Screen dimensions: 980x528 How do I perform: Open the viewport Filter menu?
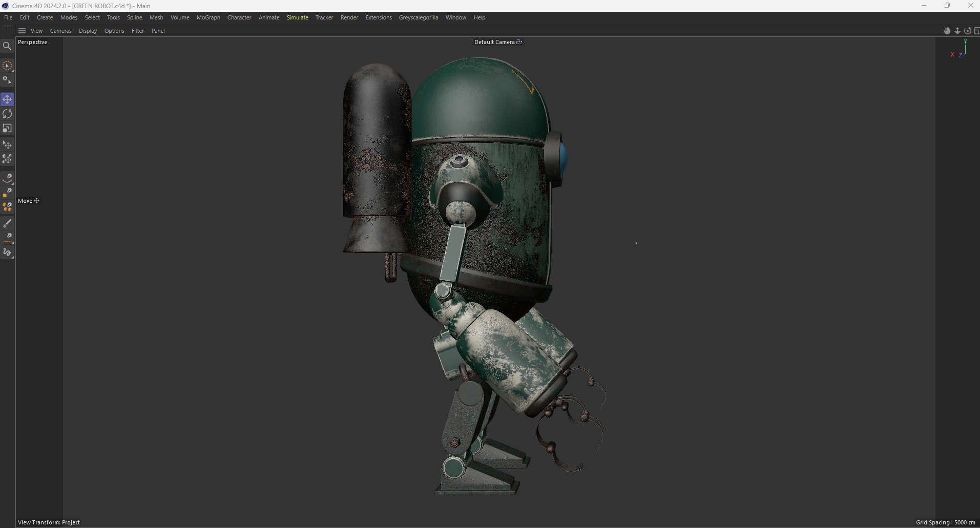[138, 31]
